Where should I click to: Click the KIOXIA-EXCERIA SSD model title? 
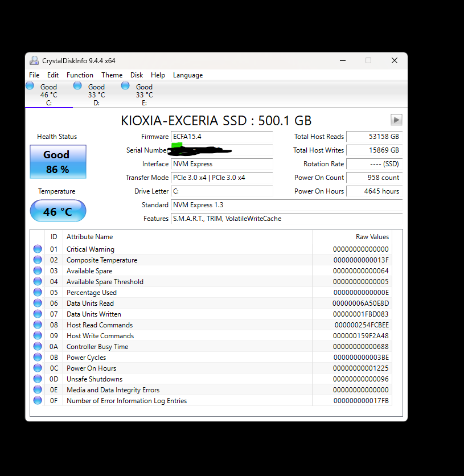tap(216, 121)
